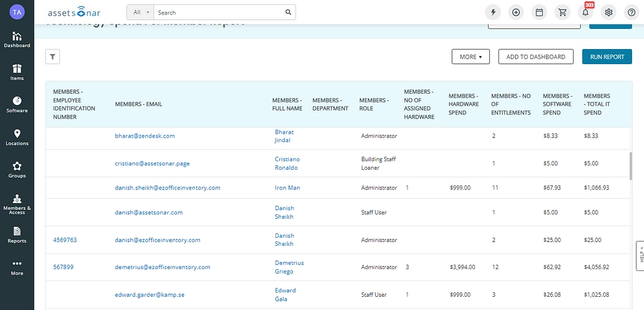The width and height of the screenshot is (644, 310).
Task: Open Reports in sidebar
Action: click(17, 235)
